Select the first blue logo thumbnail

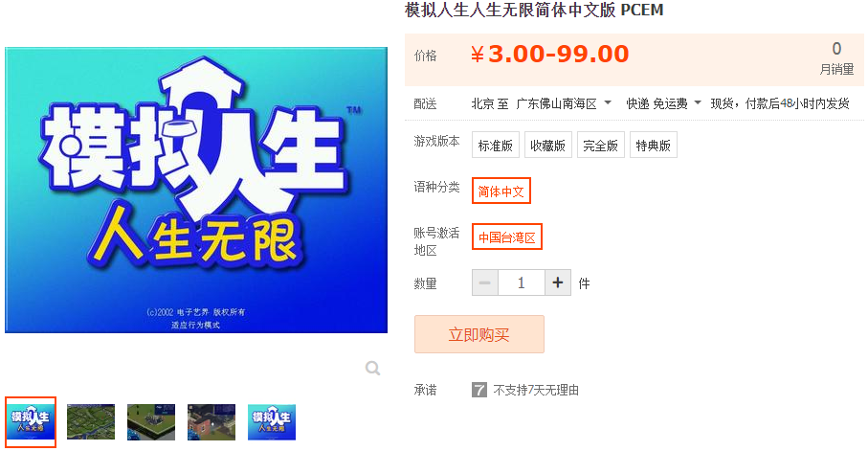click(x=31, y=422)
